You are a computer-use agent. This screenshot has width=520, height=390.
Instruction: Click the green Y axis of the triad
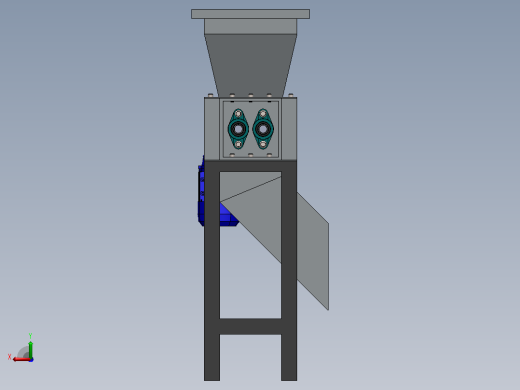(30, 349)
